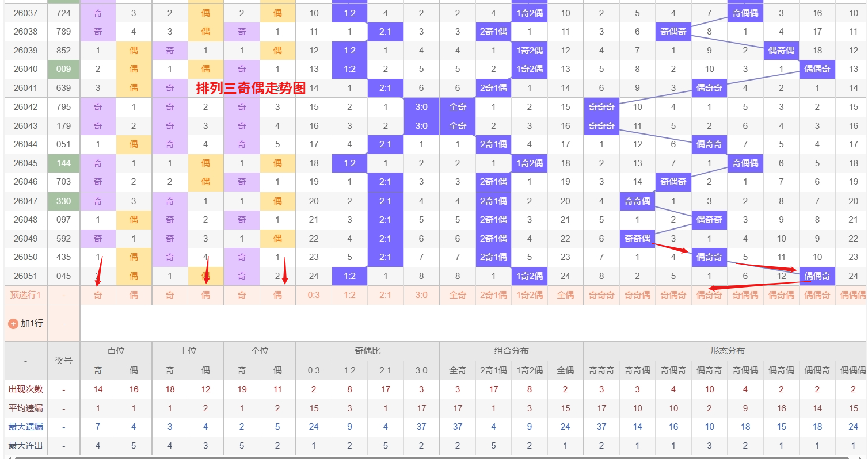
Task: Click the 平均遗漏 row label
Action: (25, 408)
